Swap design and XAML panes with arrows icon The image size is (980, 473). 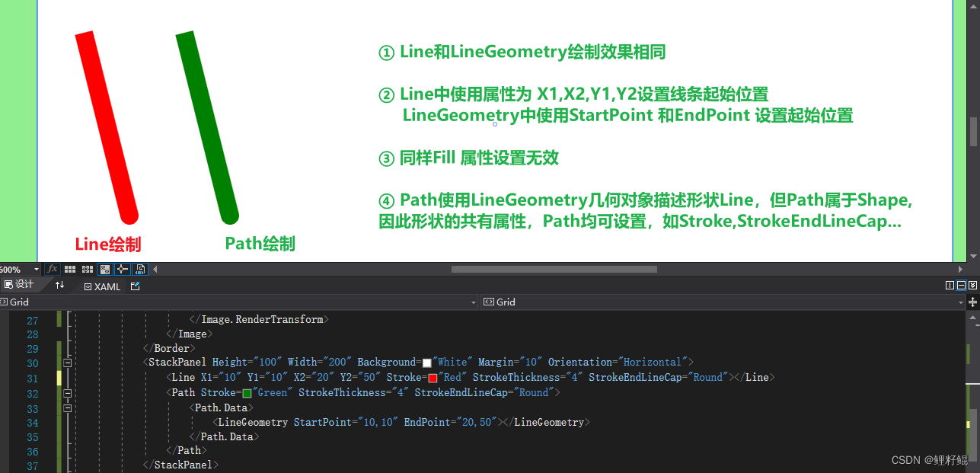[x=61, y=286]
